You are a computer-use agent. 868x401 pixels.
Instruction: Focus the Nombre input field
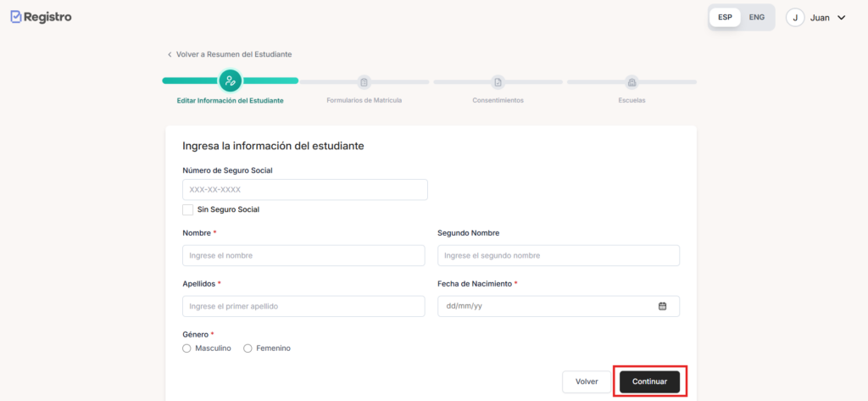click(303, 256)
